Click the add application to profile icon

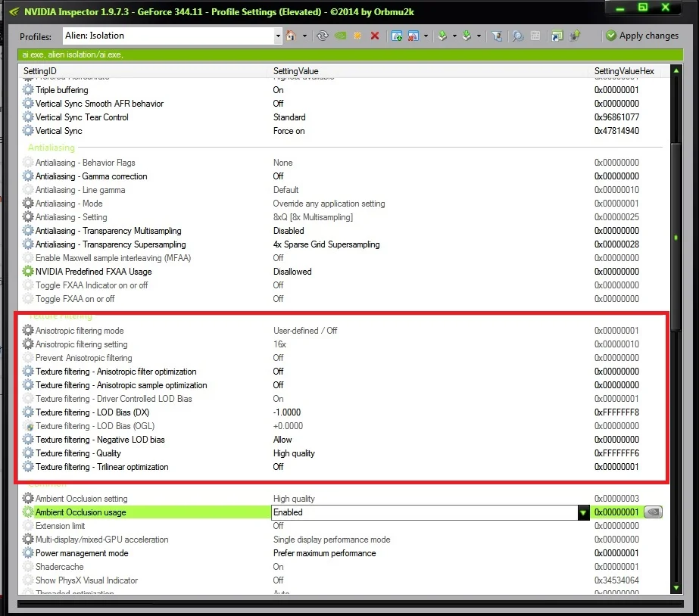[x=397, y=36]
